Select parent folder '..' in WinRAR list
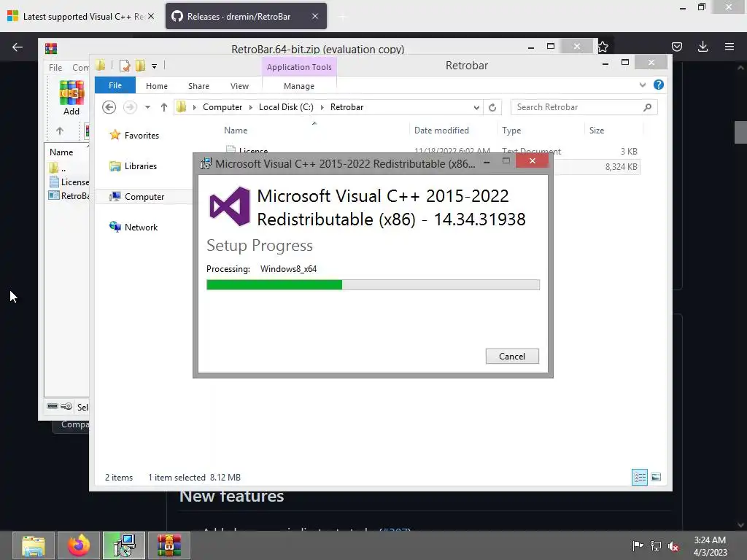747x560 pixels. [x=58, y=168]
